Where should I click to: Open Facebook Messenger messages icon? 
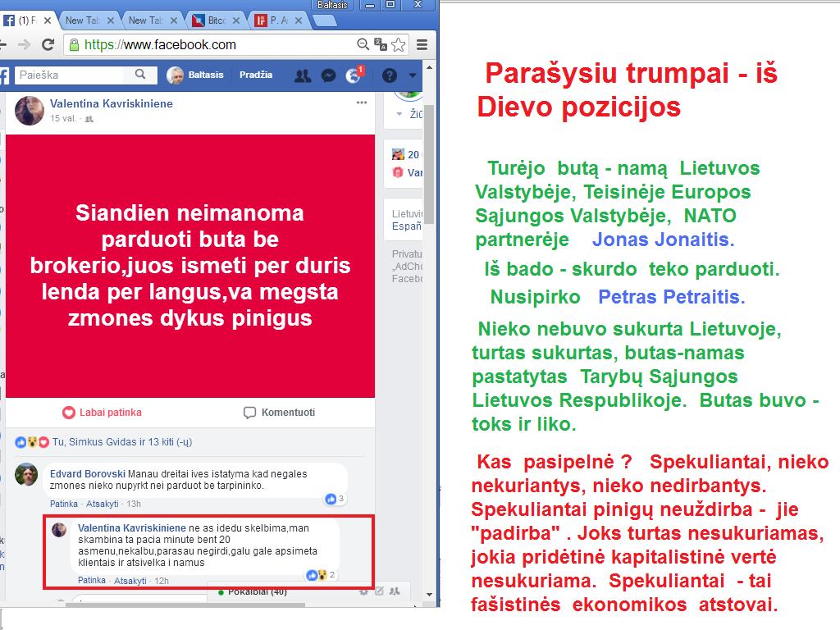coord(328,76)
